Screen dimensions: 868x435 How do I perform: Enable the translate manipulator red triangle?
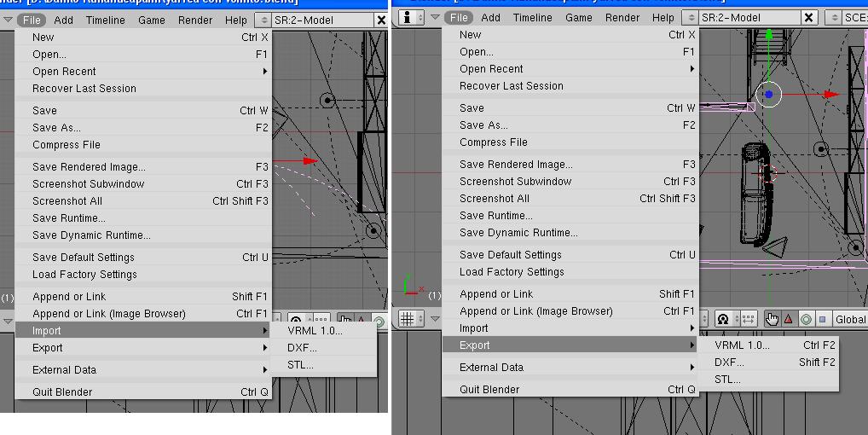tap(789, 319)
